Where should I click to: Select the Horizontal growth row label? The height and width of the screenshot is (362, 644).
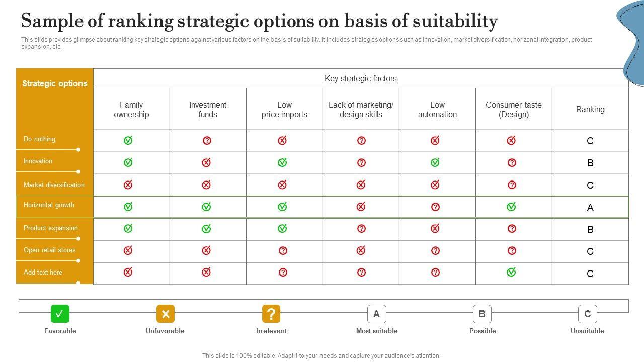tap(49, 205)
